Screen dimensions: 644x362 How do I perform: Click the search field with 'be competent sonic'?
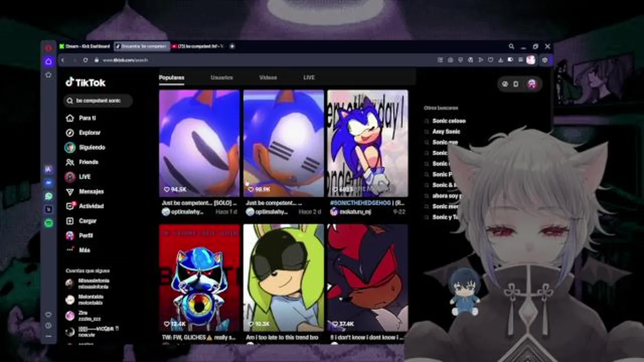pos(99,101)
